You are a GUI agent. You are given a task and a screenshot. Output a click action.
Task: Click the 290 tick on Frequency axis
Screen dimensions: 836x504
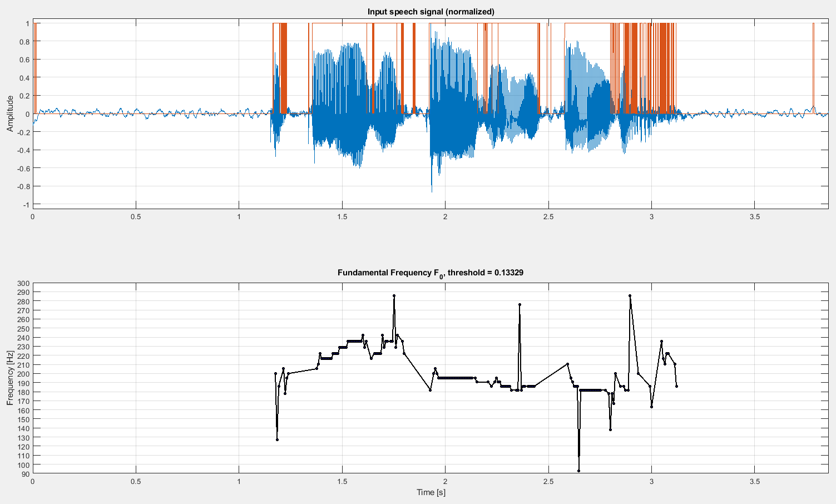click(x=24, y=292)
